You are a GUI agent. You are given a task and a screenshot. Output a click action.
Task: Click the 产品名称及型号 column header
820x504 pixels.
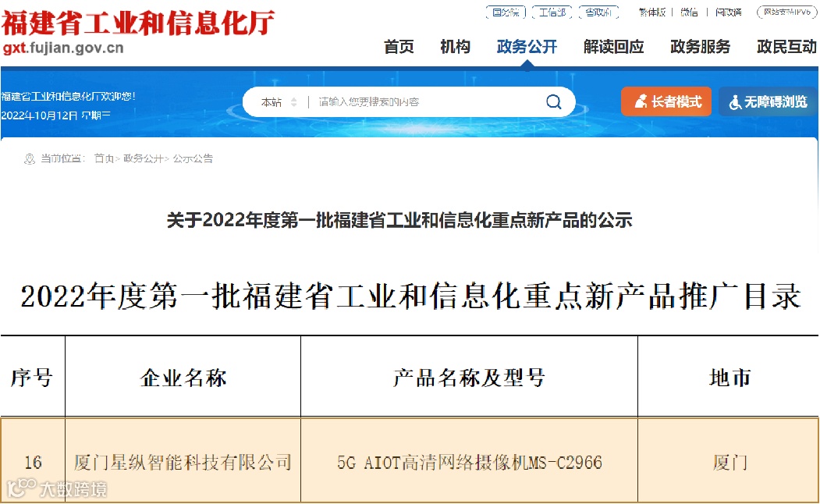(469, 378)
